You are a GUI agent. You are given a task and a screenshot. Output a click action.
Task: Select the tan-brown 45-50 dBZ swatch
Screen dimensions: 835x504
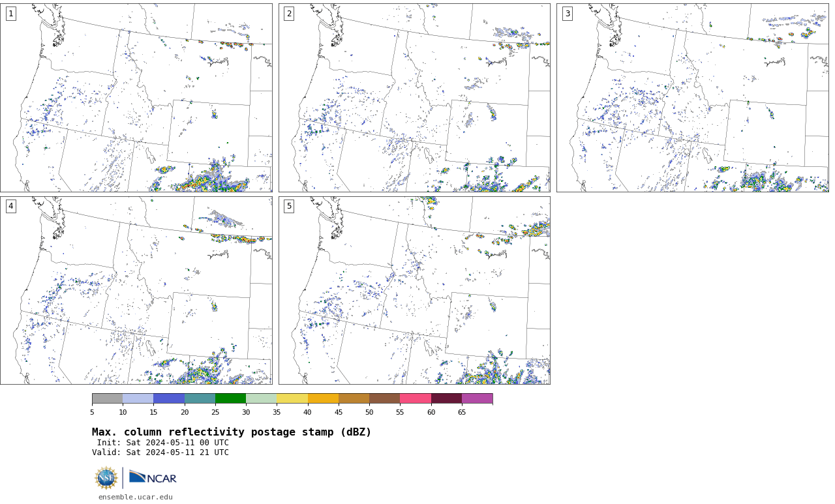coord(354,398)
